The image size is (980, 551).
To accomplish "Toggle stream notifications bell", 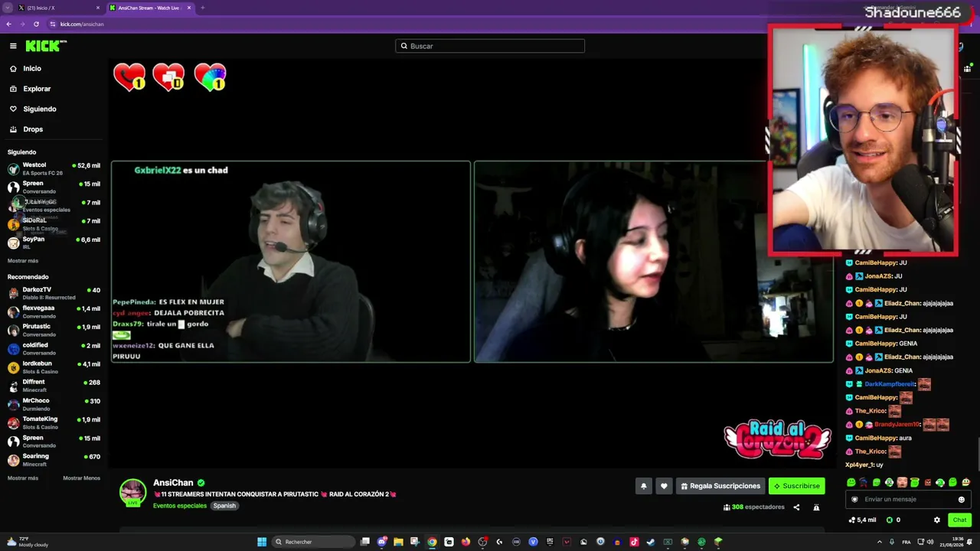I will pyautogui.click(x=644, y=486).
